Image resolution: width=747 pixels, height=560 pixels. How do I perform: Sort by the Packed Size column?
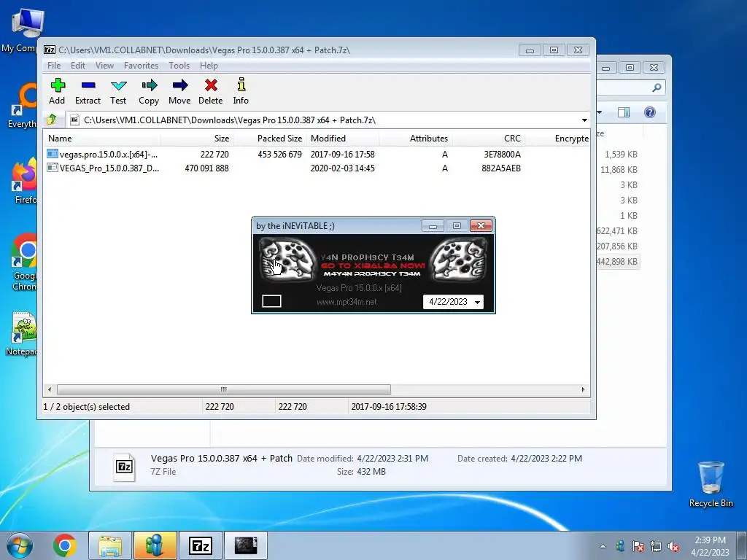point(270,139)
